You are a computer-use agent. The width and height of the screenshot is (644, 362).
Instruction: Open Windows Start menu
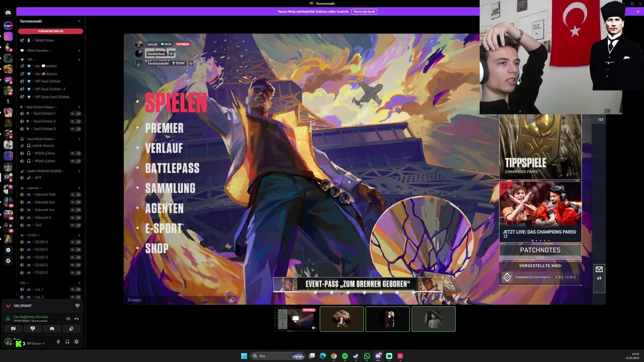[244, 356]
